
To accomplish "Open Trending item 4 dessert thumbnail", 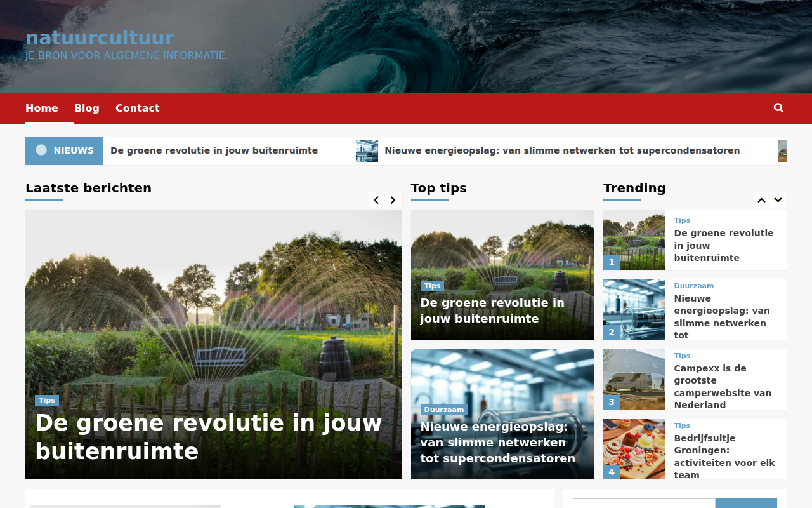I will [x=634, y=449].
